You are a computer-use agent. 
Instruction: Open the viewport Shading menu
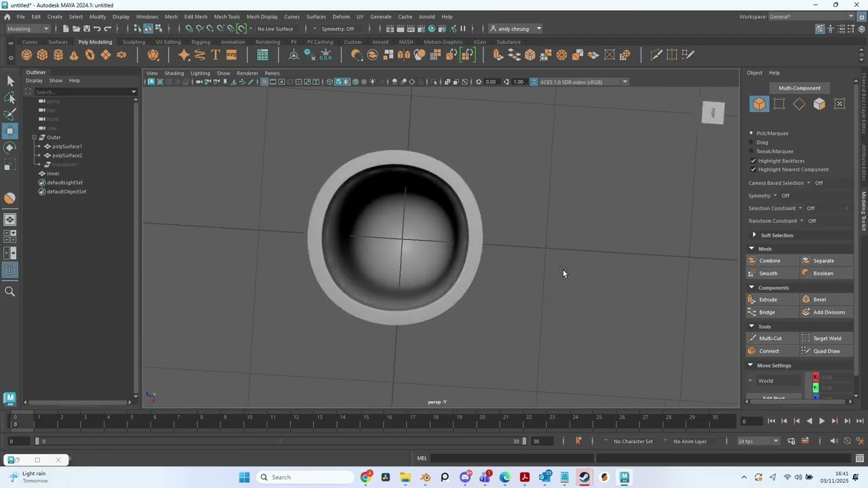174,73
